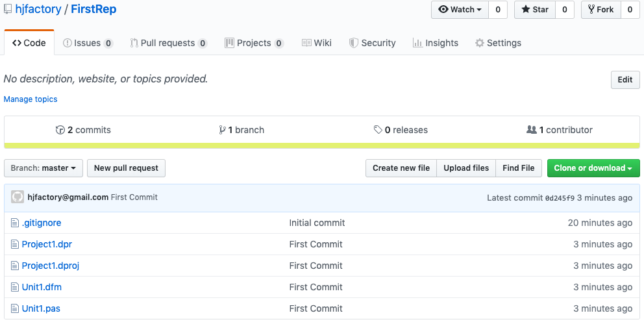Open the Unit1.dfm file

(42, 287)
